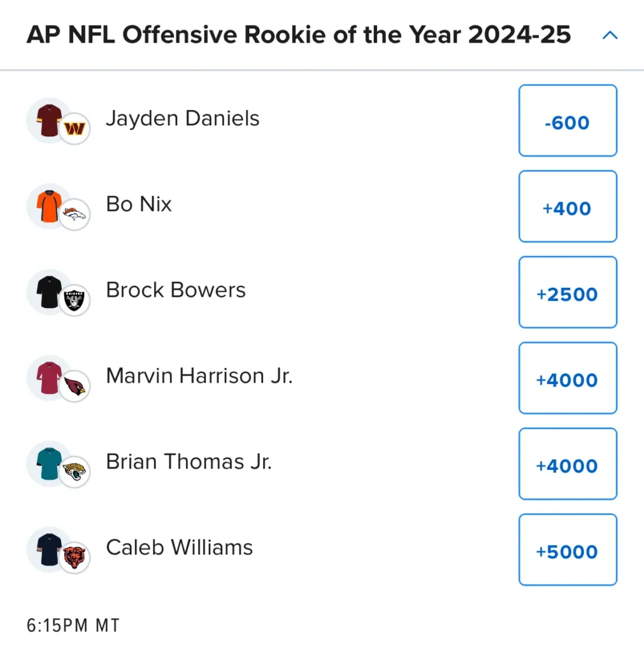This screenshot has width=644, height=652.
Task: Add Brian Thomas Jr. +4000 to betslip
Action: tap(568, 464)
